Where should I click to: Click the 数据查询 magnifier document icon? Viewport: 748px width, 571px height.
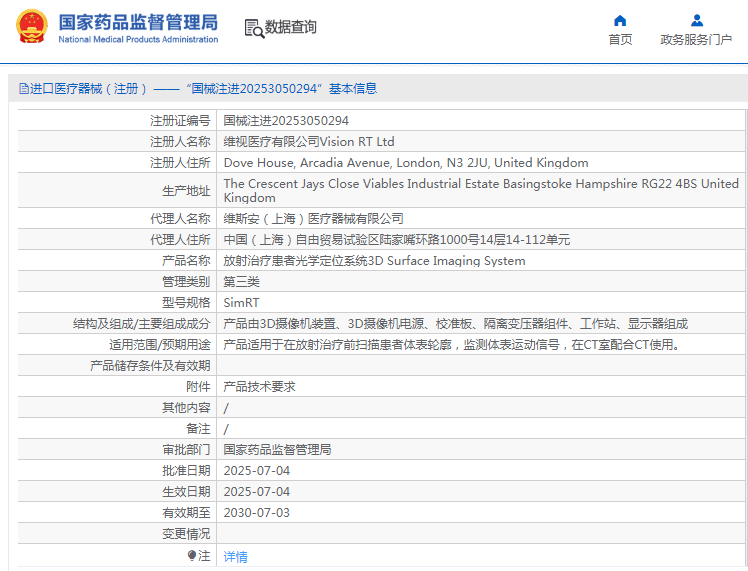pos(254,28)
